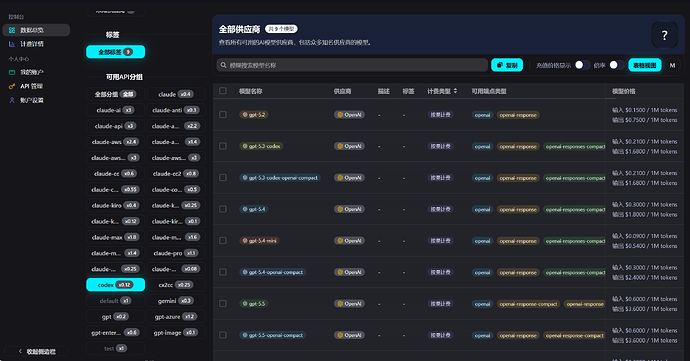This screenshot has width=690, height=361.
Task: Select the gpt-azure x1.2 group chip
Action: [x=176, y=317]
